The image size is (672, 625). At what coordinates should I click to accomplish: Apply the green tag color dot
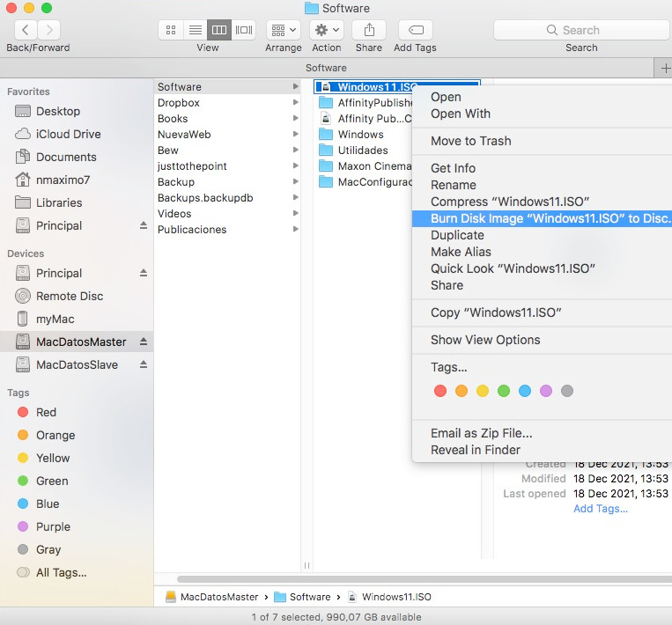504,391
